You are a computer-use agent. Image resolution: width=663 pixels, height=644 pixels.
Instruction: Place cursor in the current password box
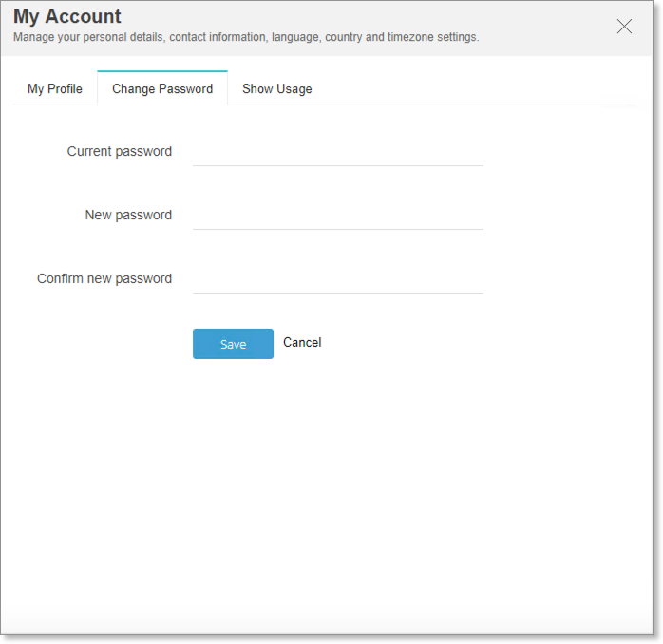coord(338,152)
